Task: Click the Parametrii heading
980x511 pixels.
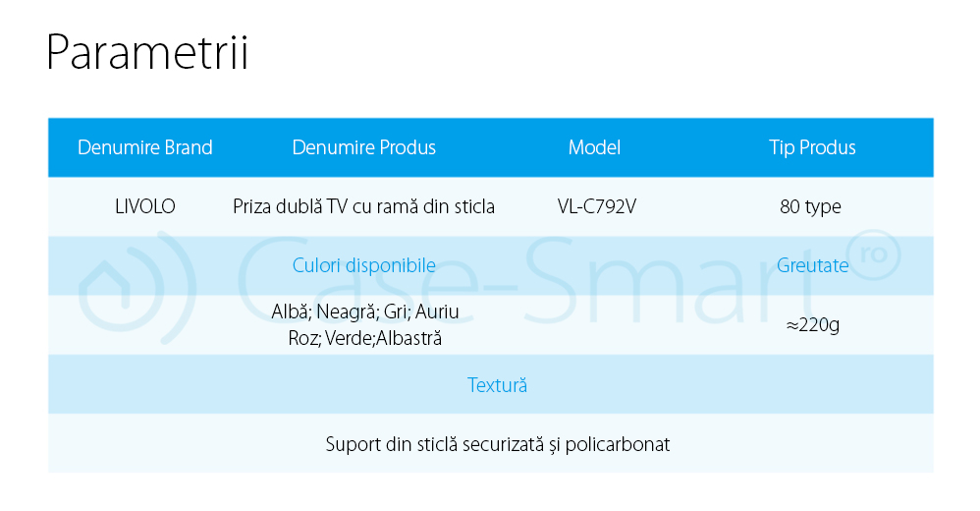Action: point(147,53)
